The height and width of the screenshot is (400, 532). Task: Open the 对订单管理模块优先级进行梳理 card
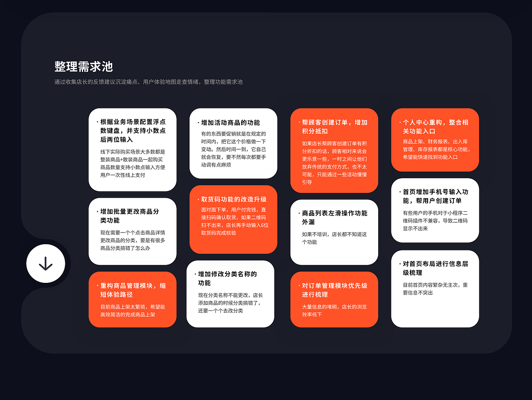coord(334,299)
